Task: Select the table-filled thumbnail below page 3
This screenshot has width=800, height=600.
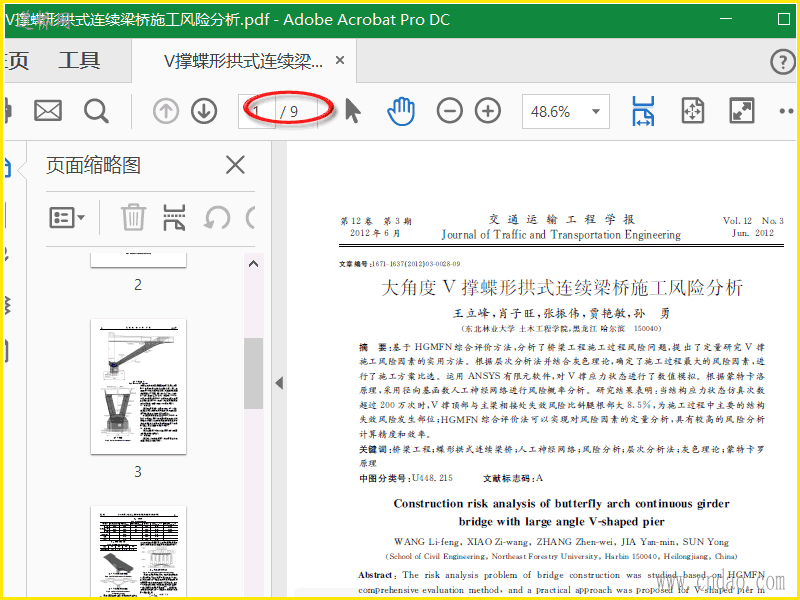Action: click(138, 552)
